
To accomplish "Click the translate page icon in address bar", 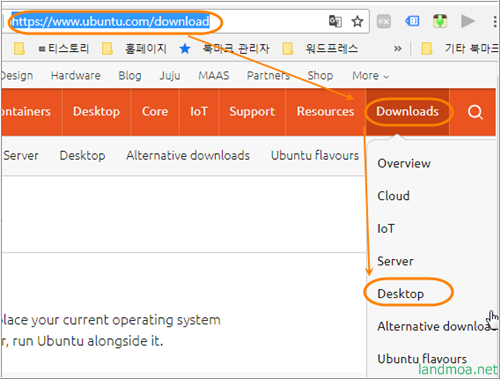I will (335, 21).
